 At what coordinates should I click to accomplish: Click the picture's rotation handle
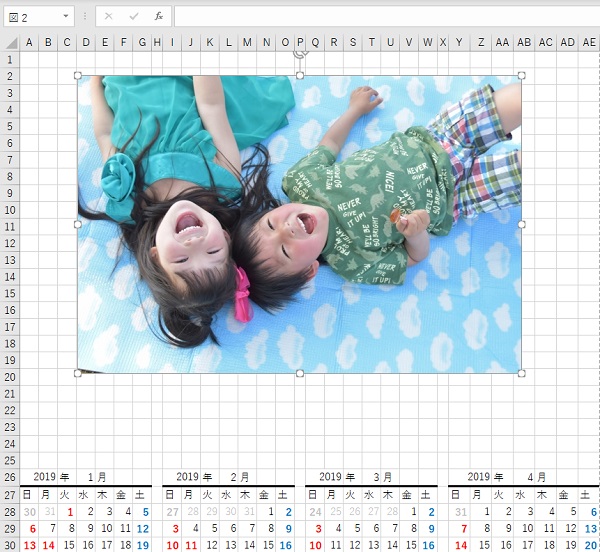point(300,54)
